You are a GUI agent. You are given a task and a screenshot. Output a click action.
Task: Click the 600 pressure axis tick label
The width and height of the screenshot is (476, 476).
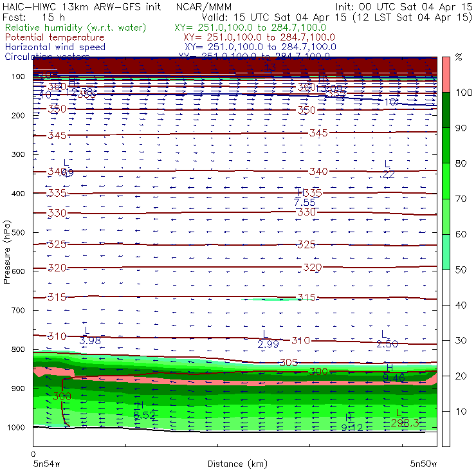coord(18,271)
